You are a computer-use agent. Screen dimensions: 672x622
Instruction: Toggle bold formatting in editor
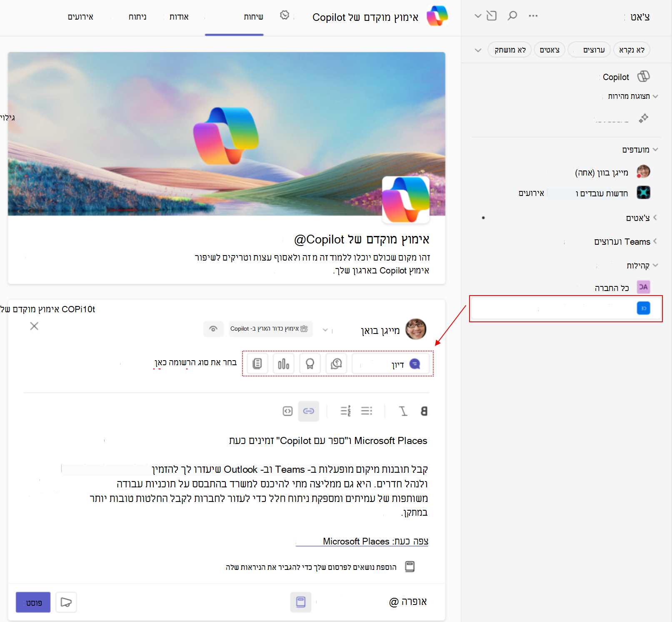pyautogui.click(x=424, y=411)
